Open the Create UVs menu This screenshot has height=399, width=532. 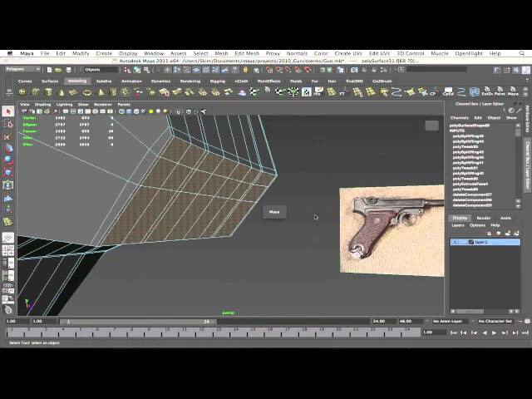[348, 53]
